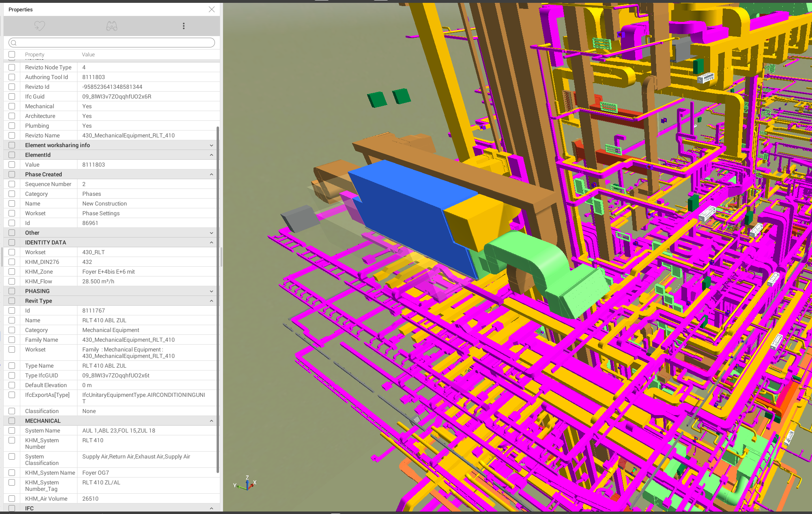Collapse the Revit Type section
This screenshot has width=812, height=514.
tap(211, 301)
